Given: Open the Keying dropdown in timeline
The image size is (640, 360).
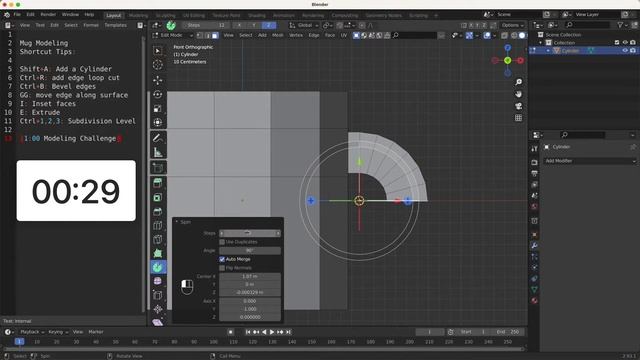Looking at the screenshot, I should pos(58,332).
